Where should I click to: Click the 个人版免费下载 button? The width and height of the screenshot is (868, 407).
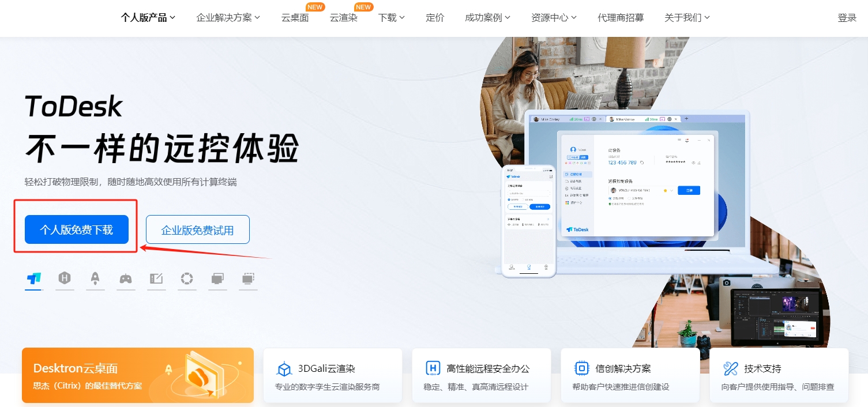point(76,229)
